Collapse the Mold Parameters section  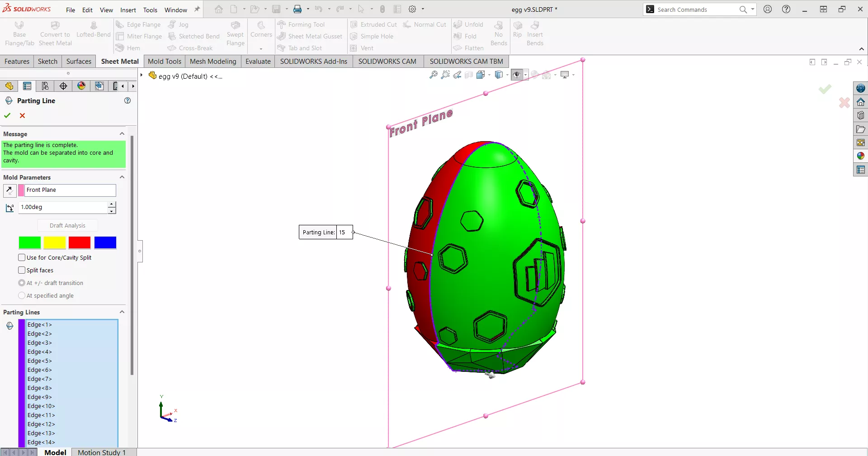pyautogui.click(x=122, y=177)
